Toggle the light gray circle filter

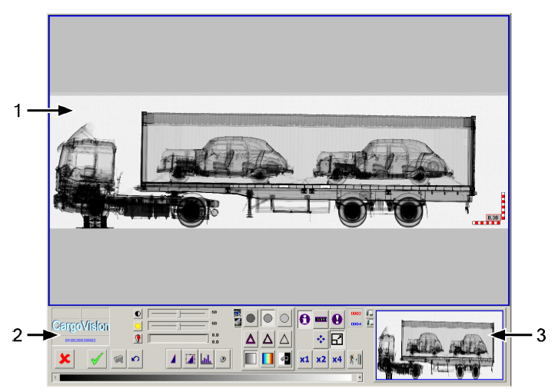point(284,317)
